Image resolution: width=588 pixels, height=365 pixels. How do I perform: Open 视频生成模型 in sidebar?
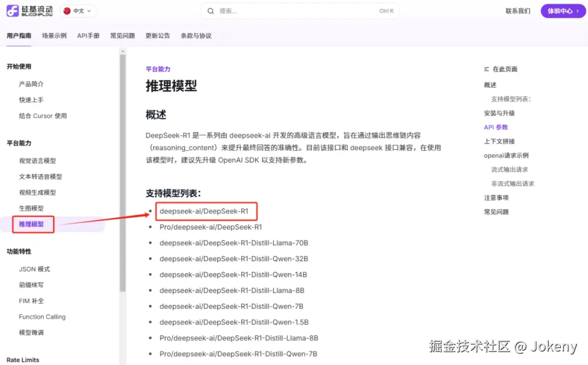click(x=38, y=192)
